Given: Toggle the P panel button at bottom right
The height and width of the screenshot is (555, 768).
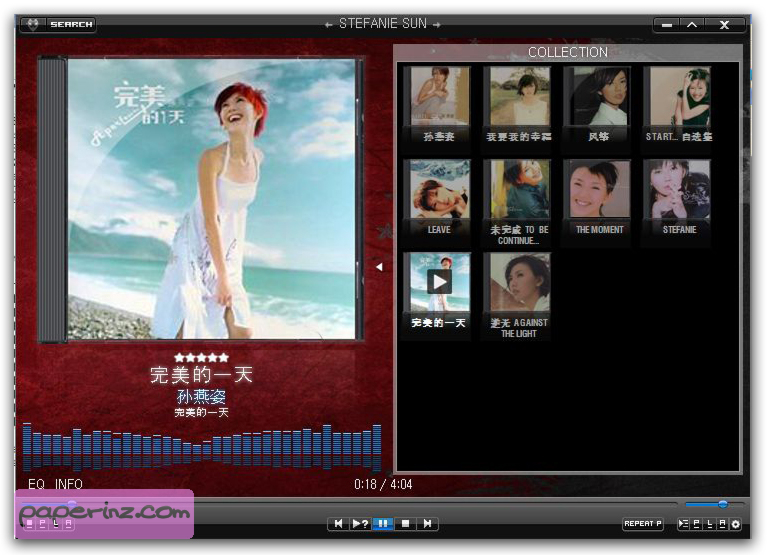Looking at the screenshot, I should [x=696, y=524].
